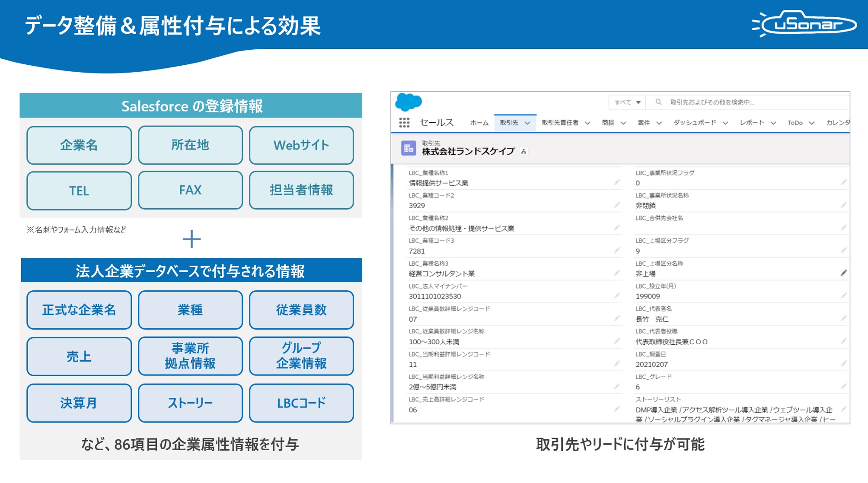Click the 取引先およびその他を検索中 search field
868x483 pixels.
pos(748,102)
